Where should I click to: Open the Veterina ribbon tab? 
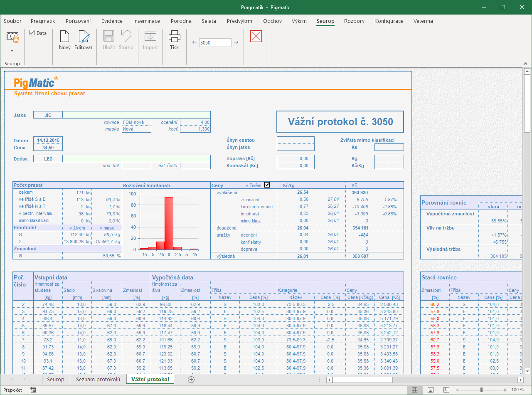tap(423, 21)
